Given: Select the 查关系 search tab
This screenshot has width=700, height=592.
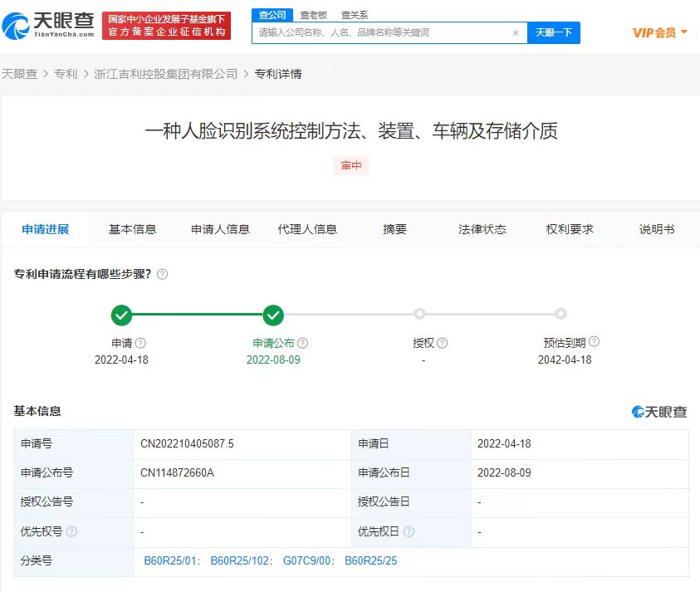Looking at the screenshot, I should (x=355, y=15).
